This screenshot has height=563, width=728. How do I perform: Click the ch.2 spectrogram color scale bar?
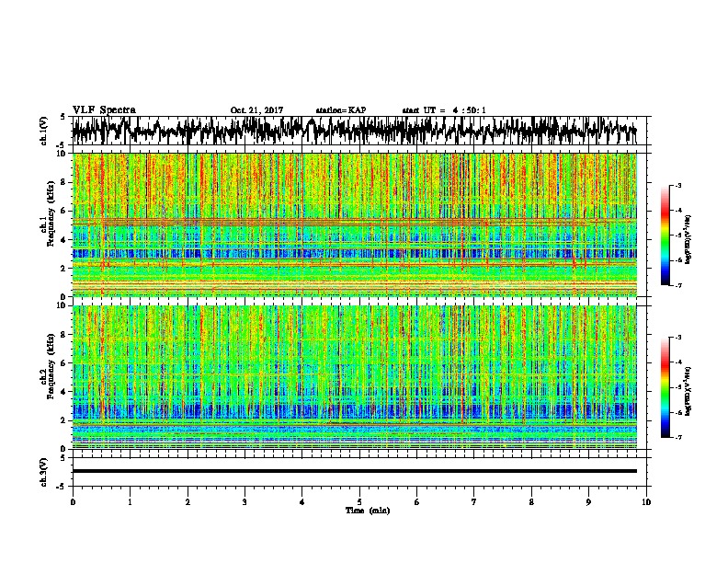(665, 387)
